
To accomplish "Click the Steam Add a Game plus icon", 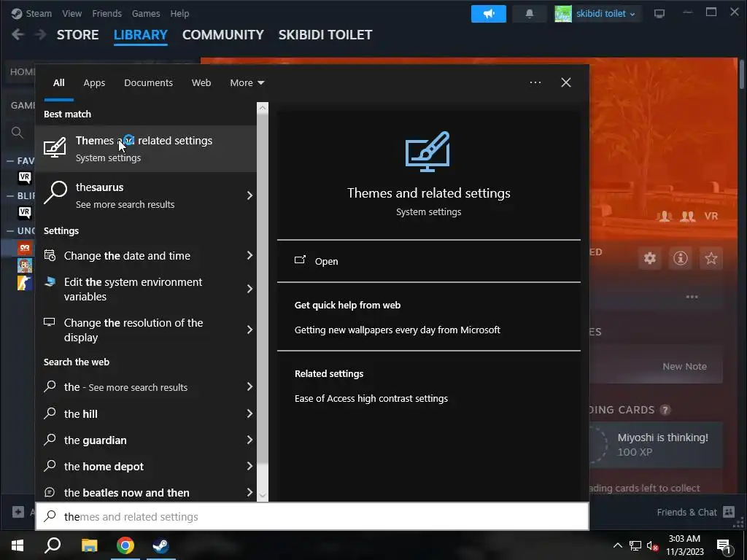I will point(18,512).
